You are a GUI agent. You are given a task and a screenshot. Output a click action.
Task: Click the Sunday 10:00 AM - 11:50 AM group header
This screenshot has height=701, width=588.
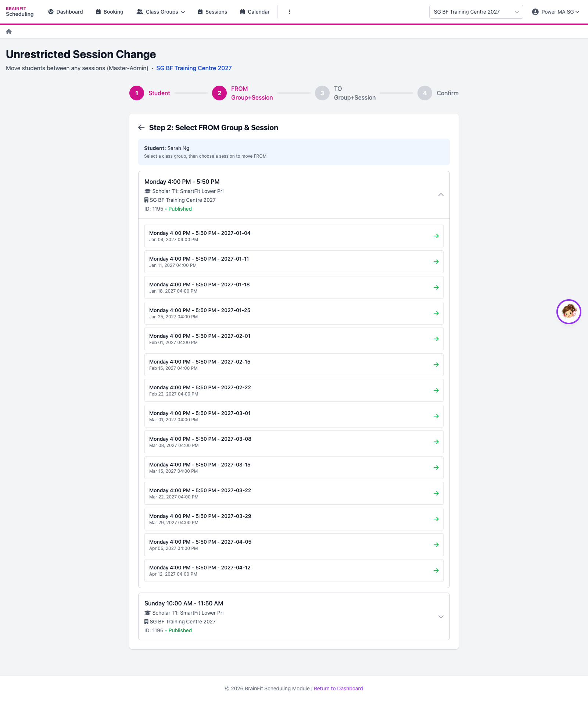click(x=294, y=616)
